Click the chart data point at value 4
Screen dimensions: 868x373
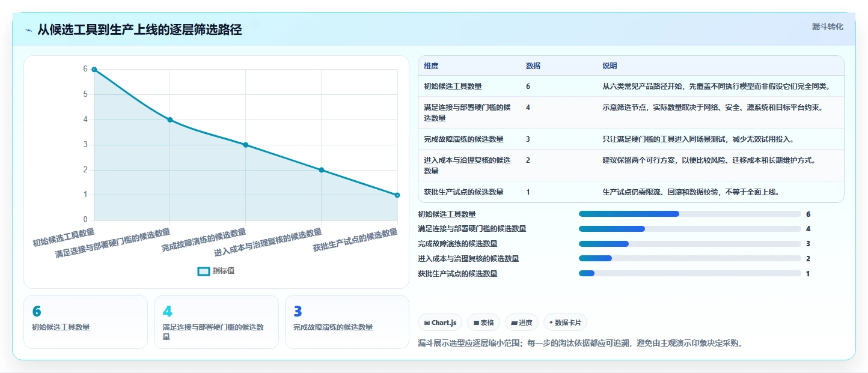(170, 120)
